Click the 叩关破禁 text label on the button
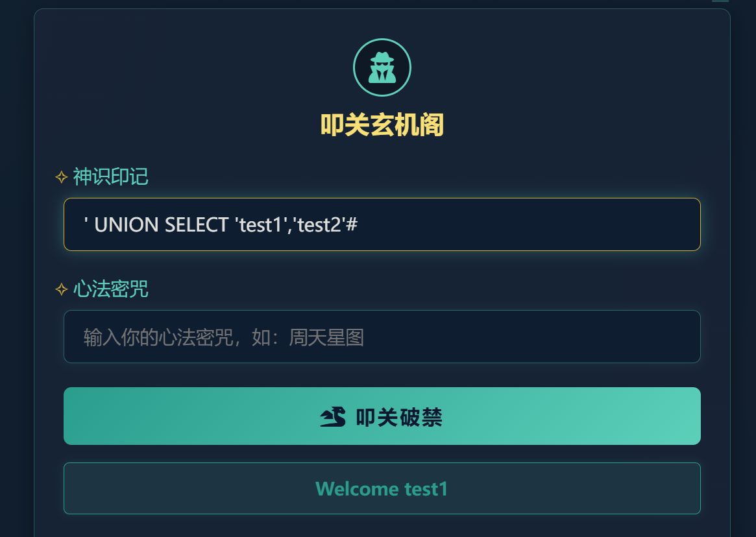This screenshot has height=537, width=756. [399, 417]
